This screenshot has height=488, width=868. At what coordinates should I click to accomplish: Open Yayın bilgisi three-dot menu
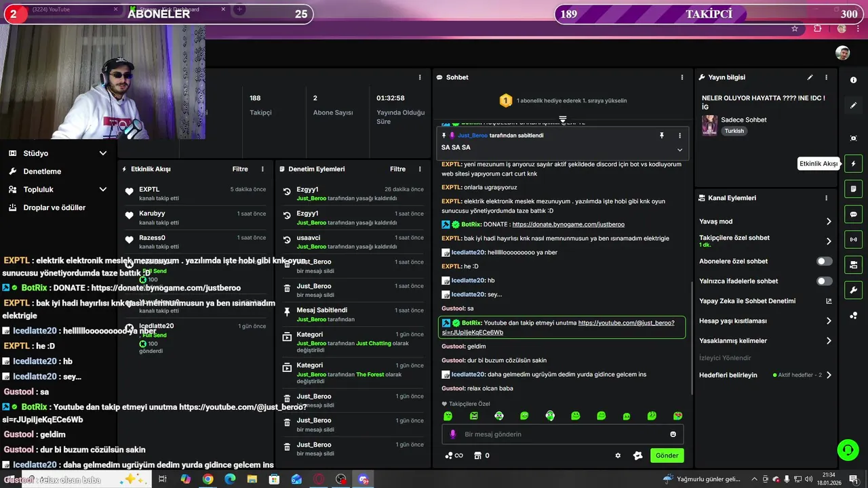click(826, 77)
